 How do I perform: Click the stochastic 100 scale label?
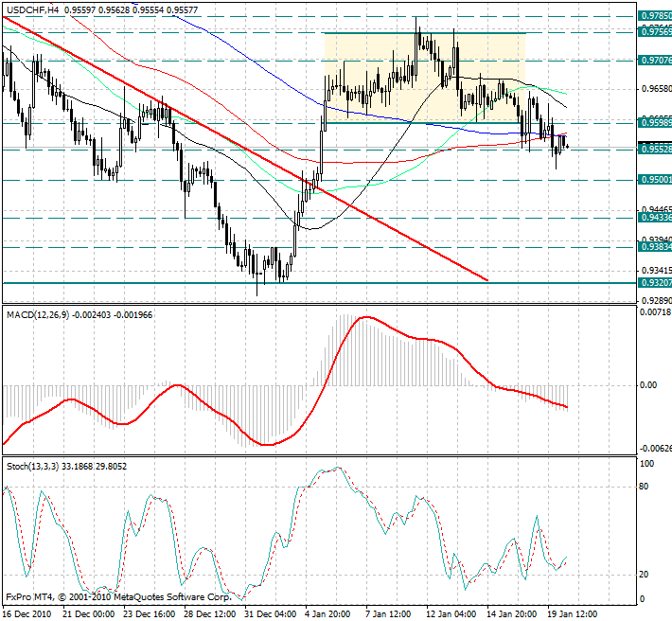pyautogui.click(x=646, y=464)
